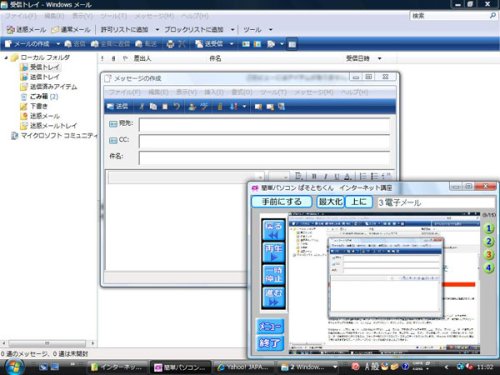
Task: Click the 宛先 address book icon
Action: click(x=113, y=124)
